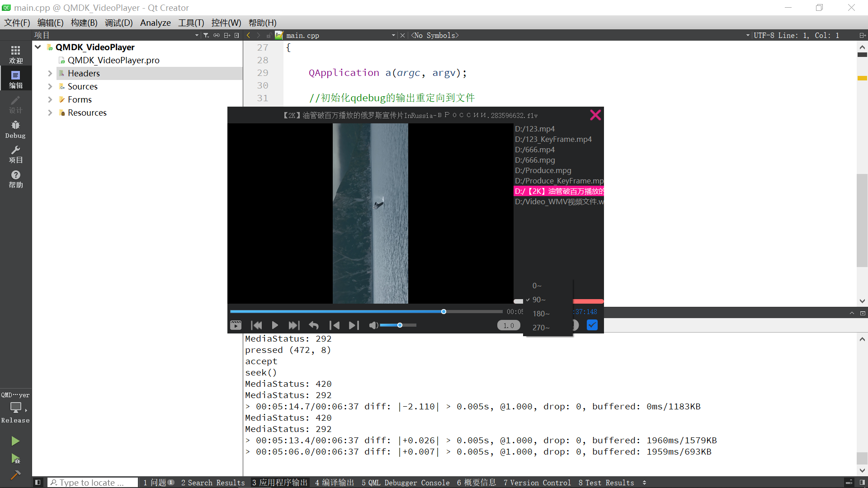The image size is (868, 488).
Task: Select D:/666.mp4 in the playlist
Action: coord(534,150)
